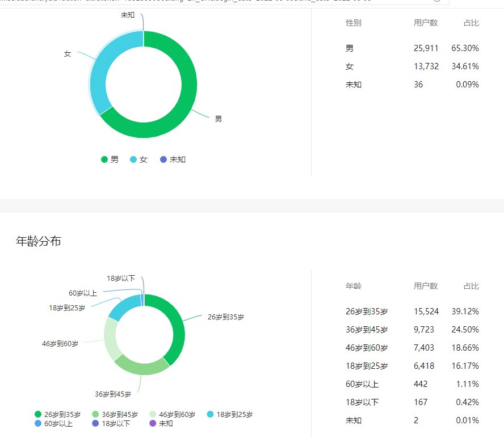504x438 pixels.
Task: Click the 36岁到45岁 donut segment
Action: (x=143, y=368)
